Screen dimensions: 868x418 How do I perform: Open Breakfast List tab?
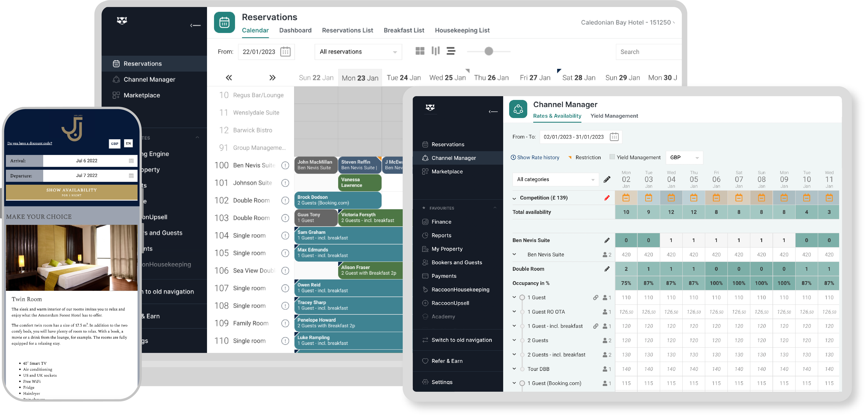(404, 30)
